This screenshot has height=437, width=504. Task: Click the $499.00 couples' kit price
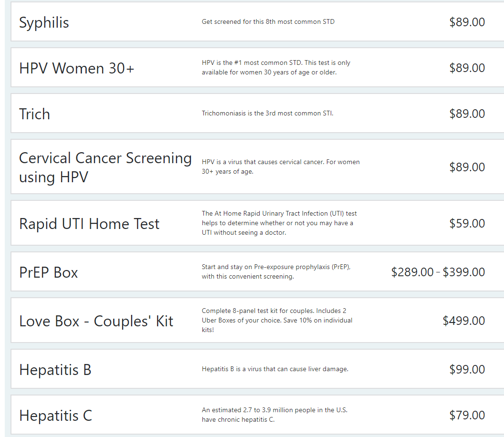click(x=463, y=321)
